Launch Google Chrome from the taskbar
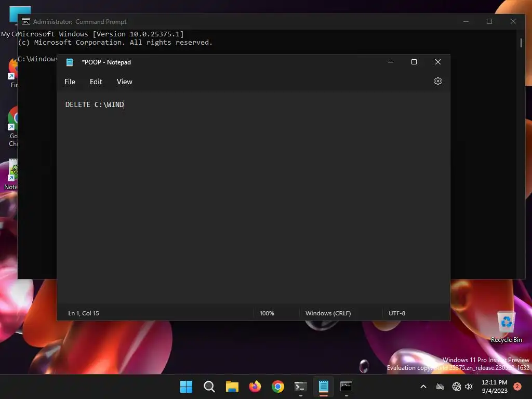The image size is (532, 399). pyautogui.click(x=277, y=387)
